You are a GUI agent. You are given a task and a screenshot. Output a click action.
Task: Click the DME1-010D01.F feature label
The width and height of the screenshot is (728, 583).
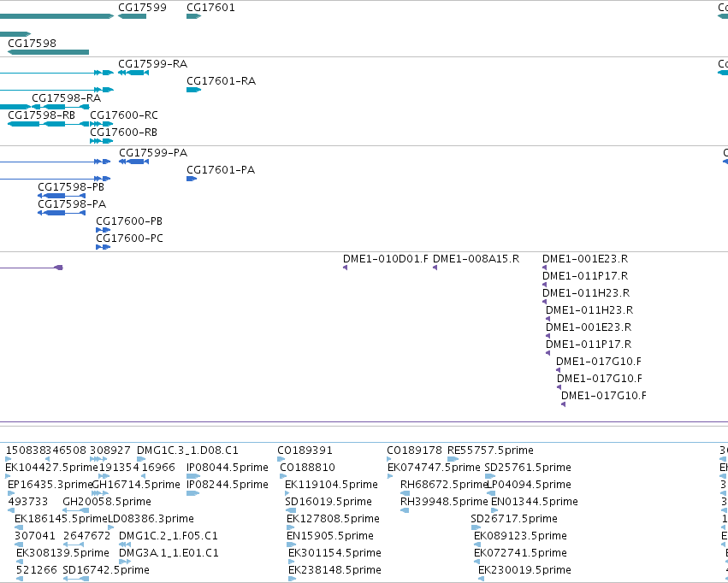click(x=386, y=259)
